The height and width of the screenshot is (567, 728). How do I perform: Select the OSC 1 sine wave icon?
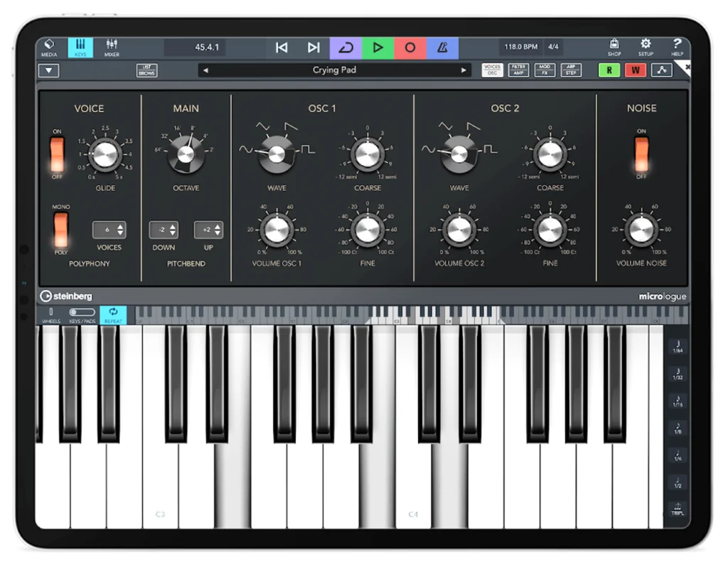(246, 149)
